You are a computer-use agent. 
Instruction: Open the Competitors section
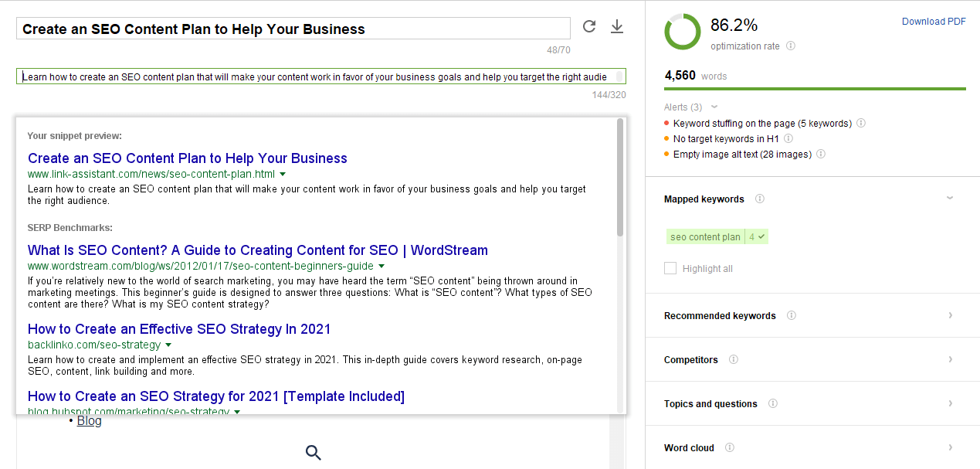point(950,360)
